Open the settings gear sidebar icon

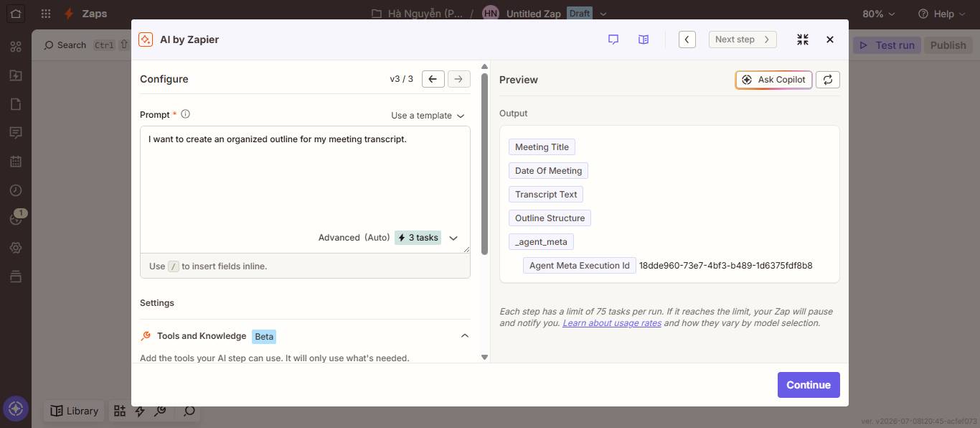pyautogui.click(x=15, y=248)
